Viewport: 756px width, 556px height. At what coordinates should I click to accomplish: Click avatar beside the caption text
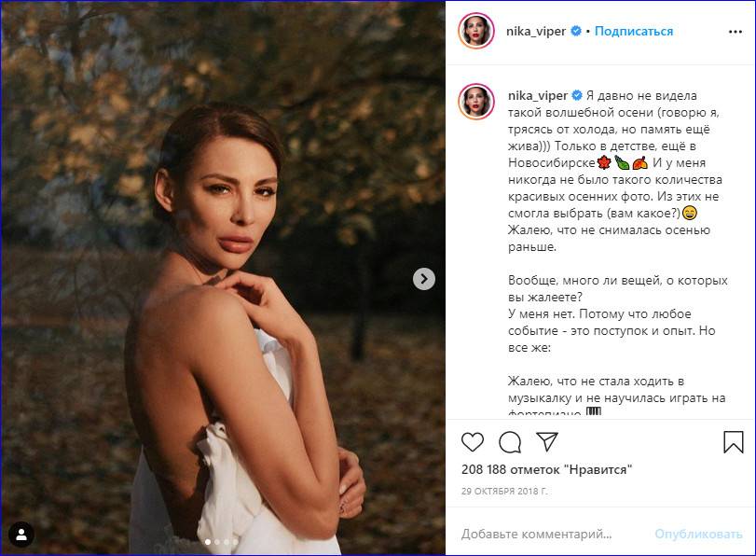pos(475,102)
